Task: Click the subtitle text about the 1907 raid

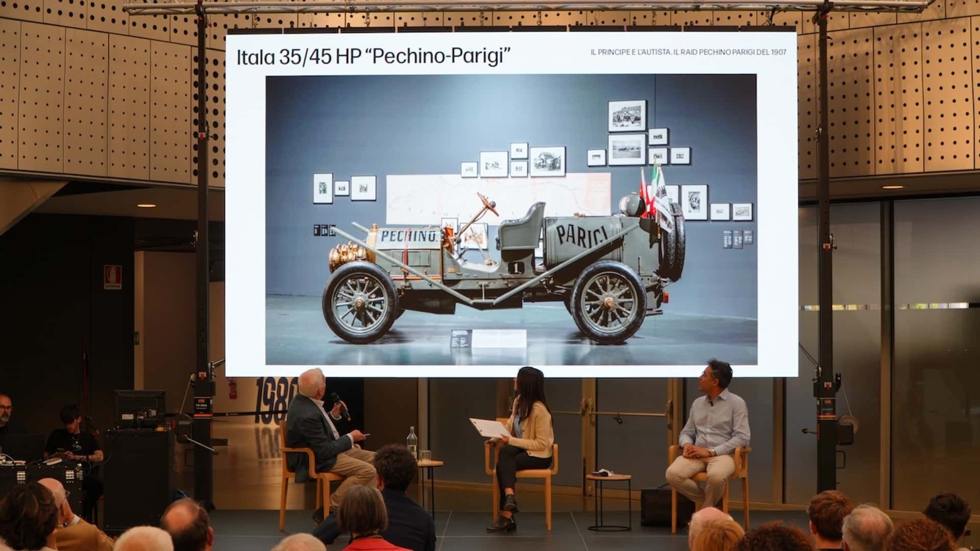Action: (x=688, y=53)
